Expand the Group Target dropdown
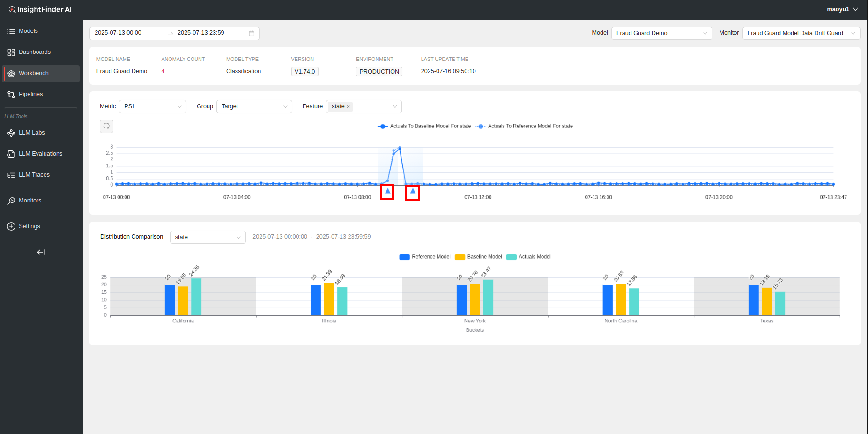 click(254, 107)
